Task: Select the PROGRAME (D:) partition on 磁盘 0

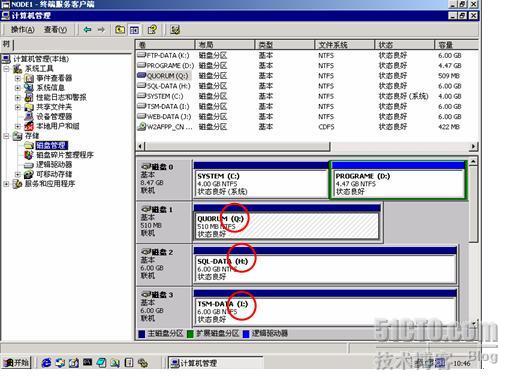Action: click(398, 180)
